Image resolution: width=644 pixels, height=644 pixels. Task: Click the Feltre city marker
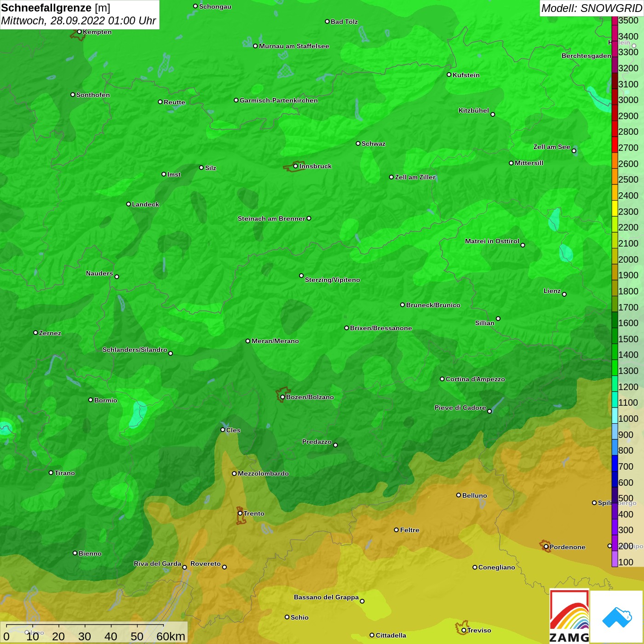pos(396,530)
